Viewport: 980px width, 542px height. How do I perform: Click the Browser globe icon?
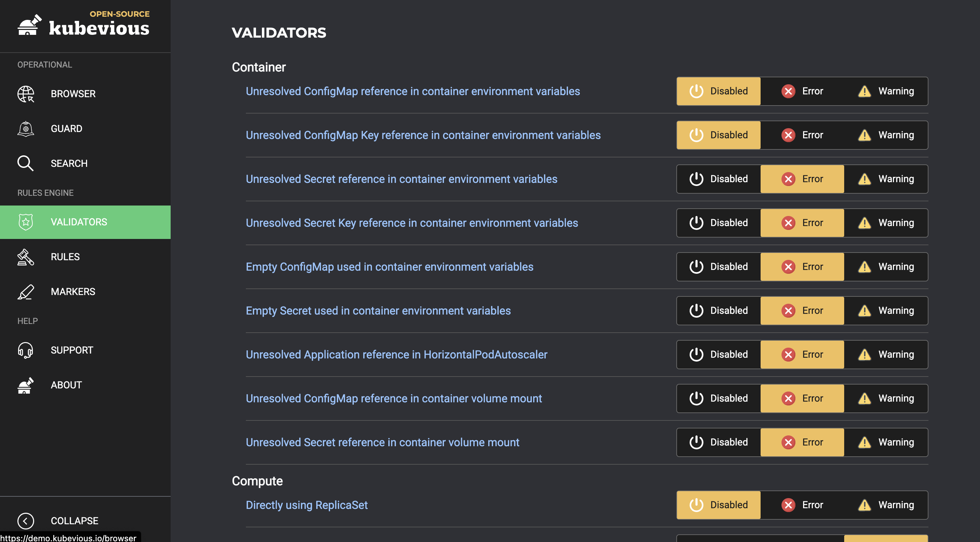26,94
